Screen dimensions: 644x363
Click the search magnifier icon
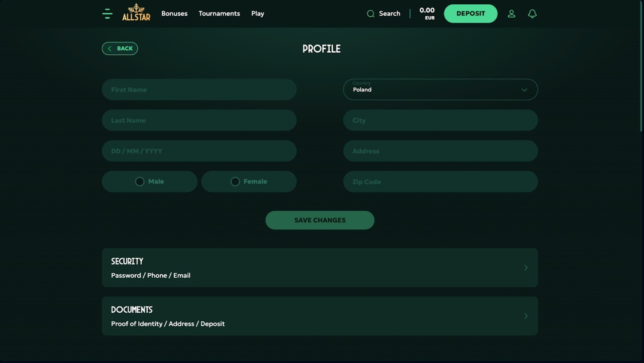tap(371, 14)
